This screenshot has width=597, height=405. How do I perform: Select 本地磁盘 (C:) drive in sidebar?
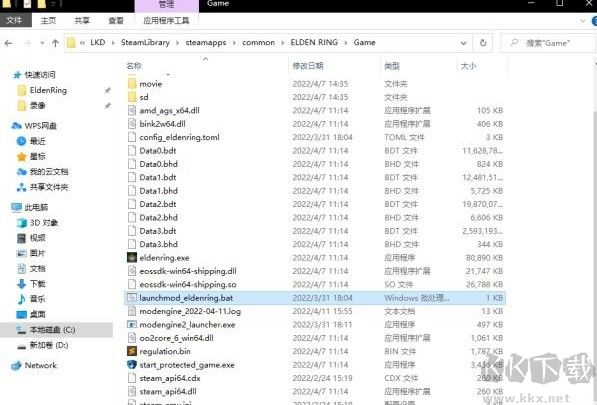pyautogui.click(x=52, y=330)
